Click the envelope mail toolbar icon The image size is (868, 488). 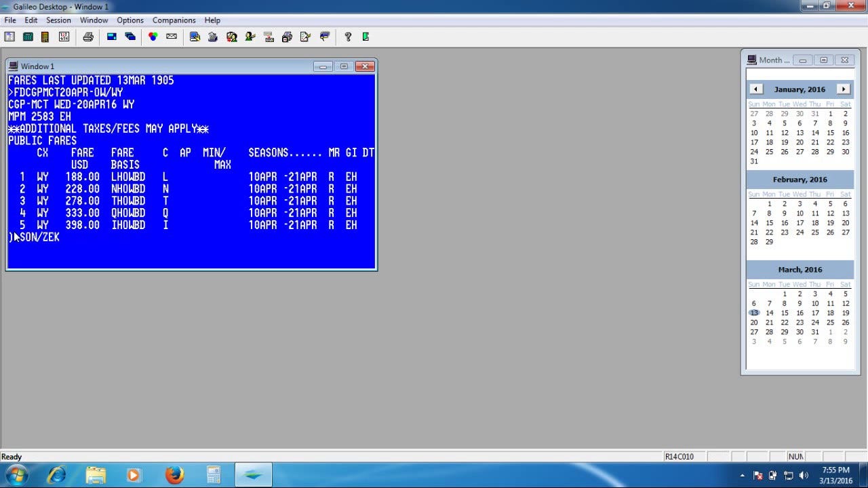point(172,37)
